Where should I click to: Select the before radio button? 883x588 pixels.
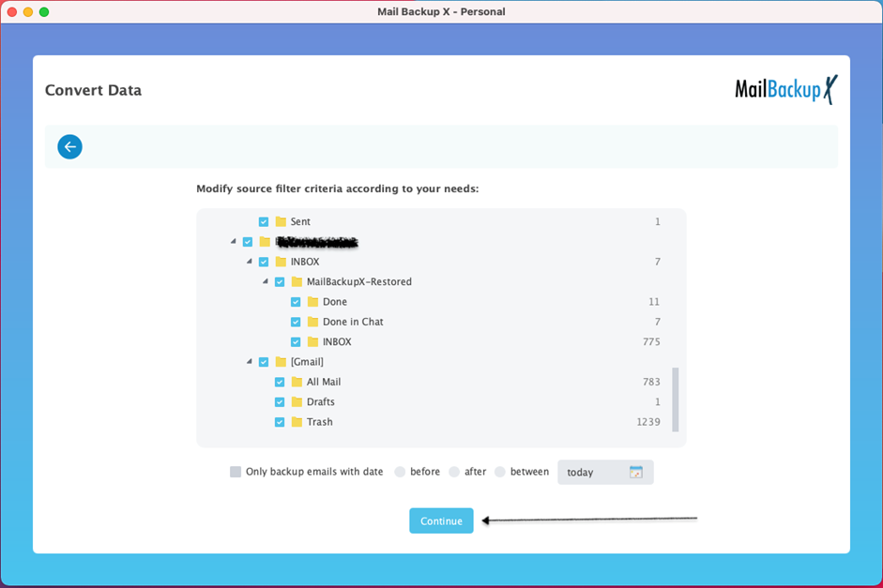point(400,472)
